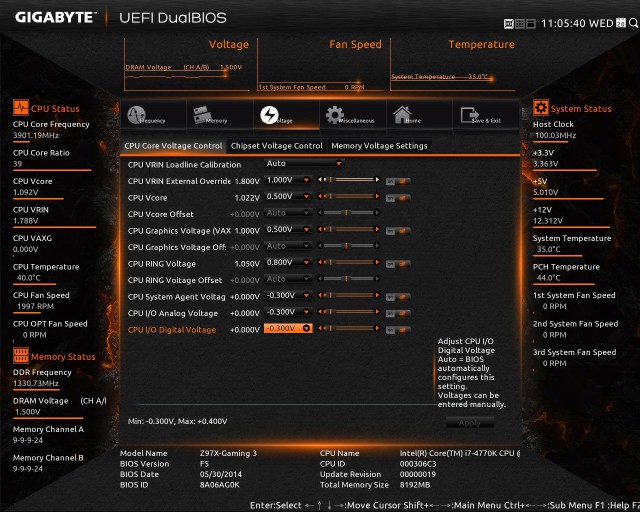Increase CPU VRIN External Override with right arrow
The height and width of the screenshot is (512, 640).
tap(377, 180)
